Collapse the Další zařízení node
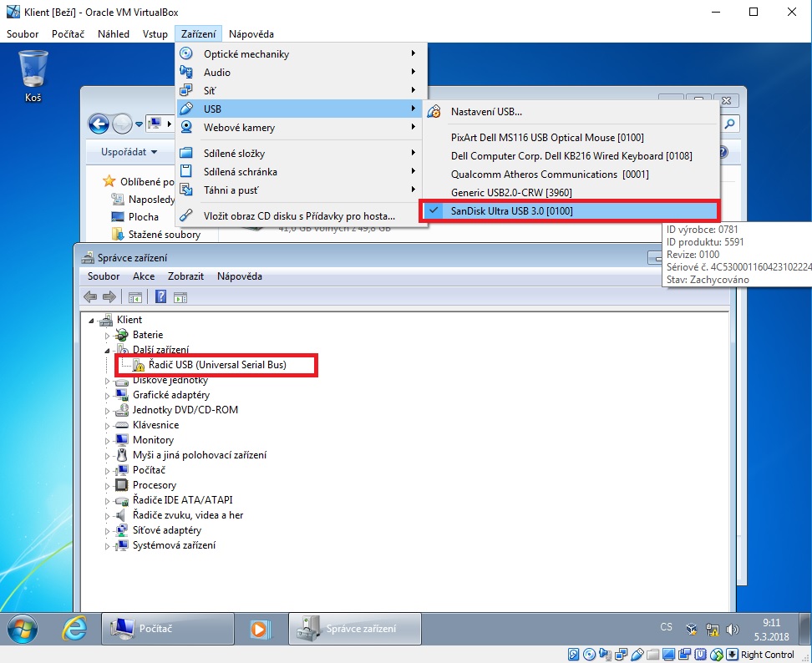 107,351
